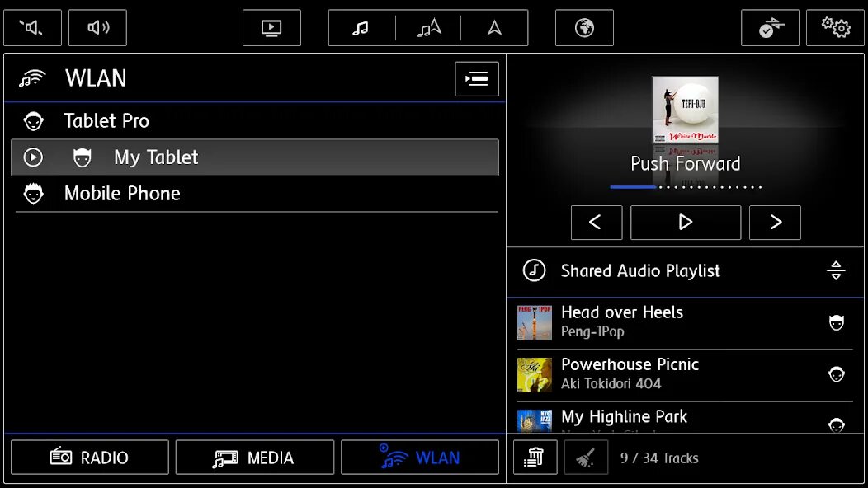Click the Mobile Phone avatar icon
Screen dimensions: 868x488
33,194
